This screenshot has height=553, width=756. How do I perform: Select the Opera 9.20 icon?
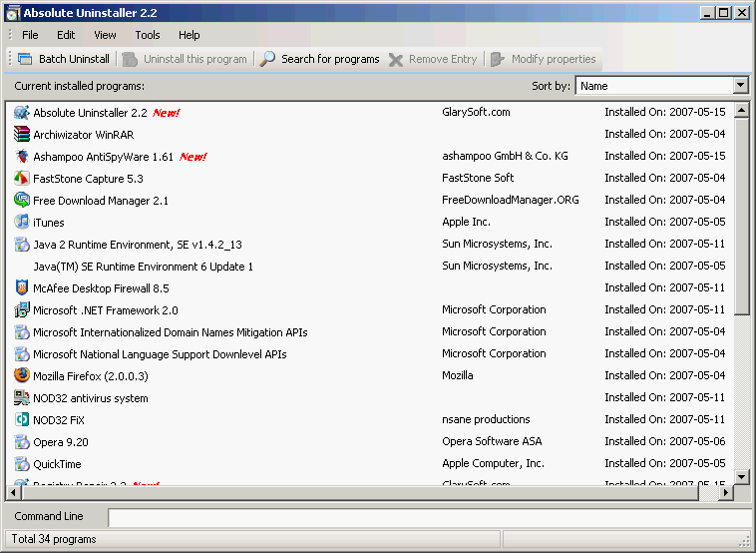pyautogui.click(x=22, y=441)
